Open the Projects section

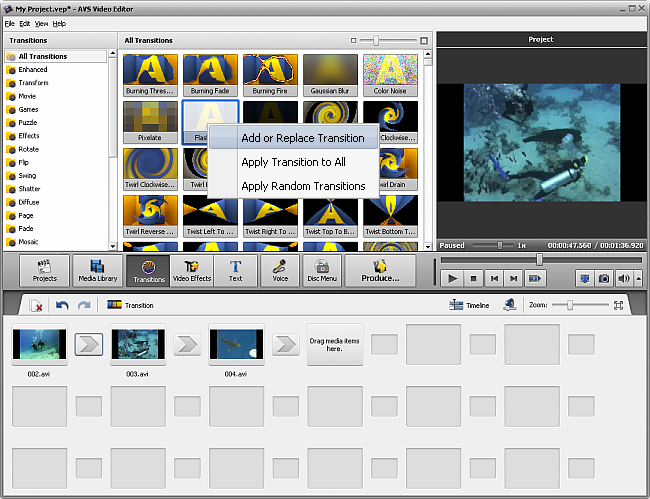coord(44,271)
